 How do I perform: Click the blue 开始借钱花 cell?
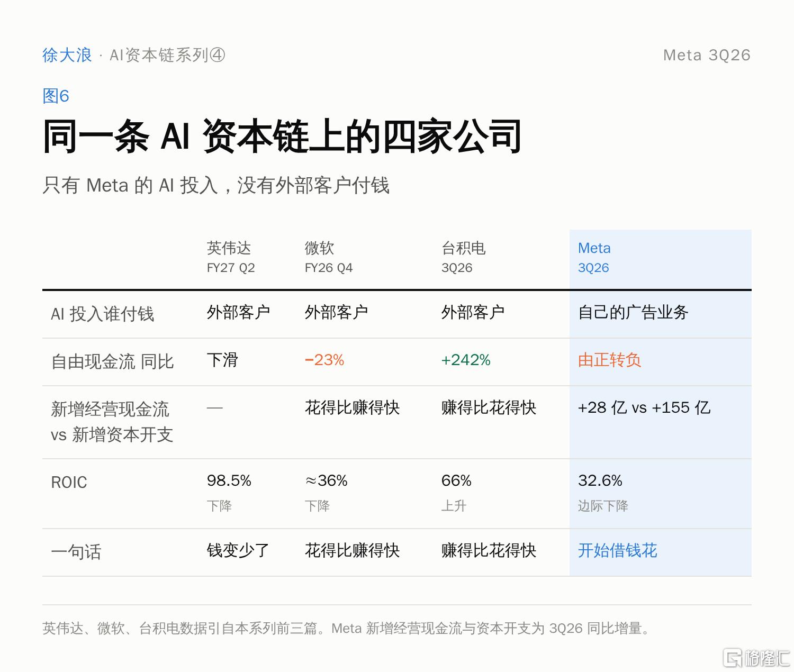(618, 550)
